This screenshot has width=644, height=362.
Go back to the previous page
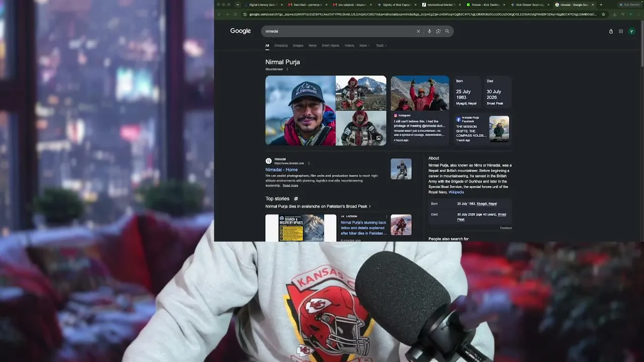click(x=219, y=14)
